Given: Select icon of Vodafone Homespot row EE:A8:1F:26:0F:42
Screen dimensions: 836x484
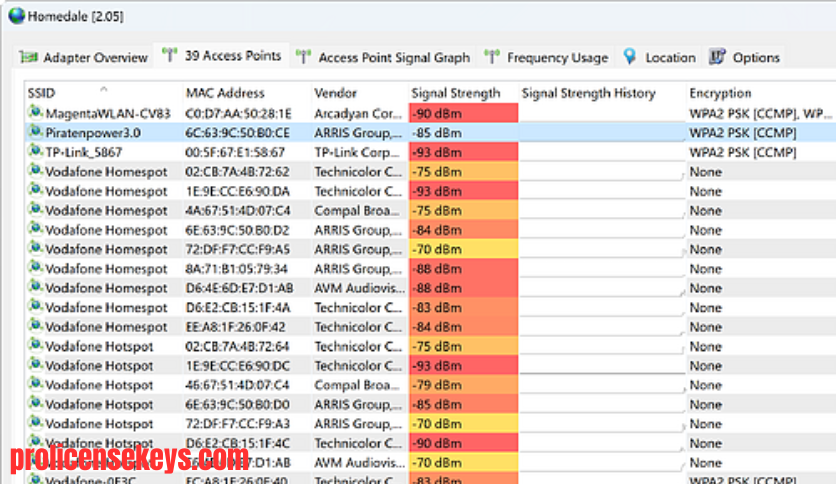Looking at the screenshot, I should tap(35, 326).
